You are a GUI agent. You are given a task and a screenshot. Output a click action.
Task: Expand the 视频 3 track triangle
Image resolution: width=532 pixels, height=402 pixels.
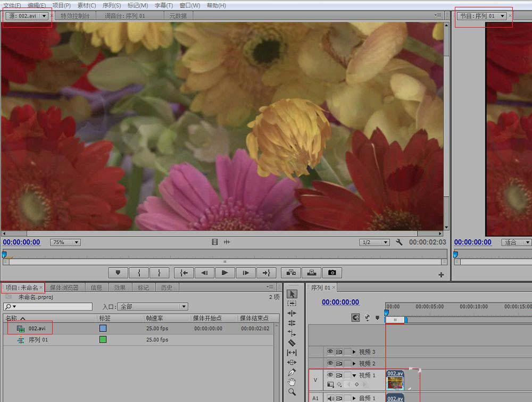[354, 352]
